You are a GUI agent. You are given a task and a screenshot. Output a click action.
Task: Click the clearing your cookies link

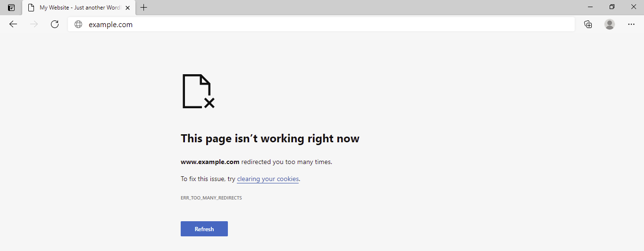[268, 179]
